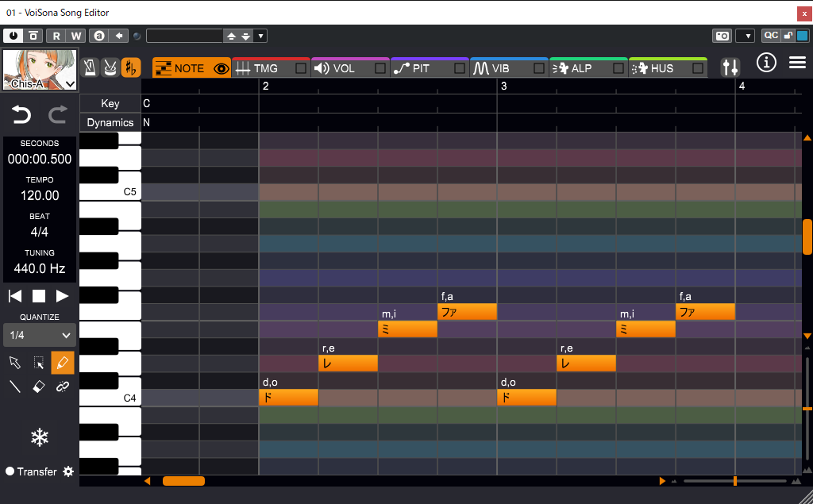Toggle the W automation write button
The image size is (813, 504).
75,36
